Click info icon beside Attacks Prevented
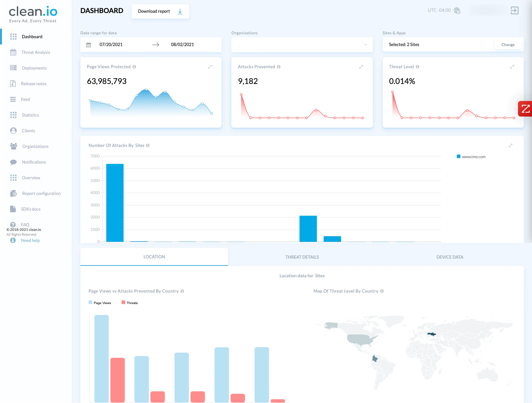Viewport: 532px width, 403px height. coord(279,67)
